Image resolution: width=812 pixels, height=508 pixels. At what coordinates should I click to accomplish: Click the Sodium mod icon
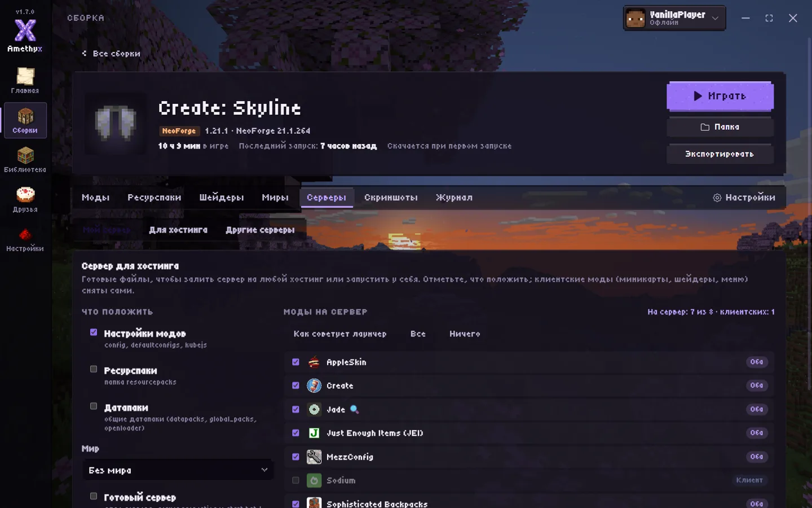tap(314, 481)
